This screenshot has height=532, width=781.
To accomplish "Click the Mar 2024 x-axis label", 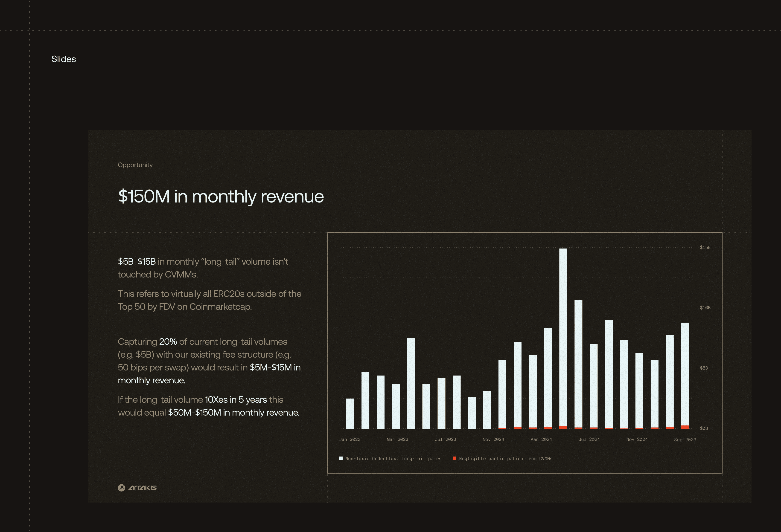I will click(541, 439).
